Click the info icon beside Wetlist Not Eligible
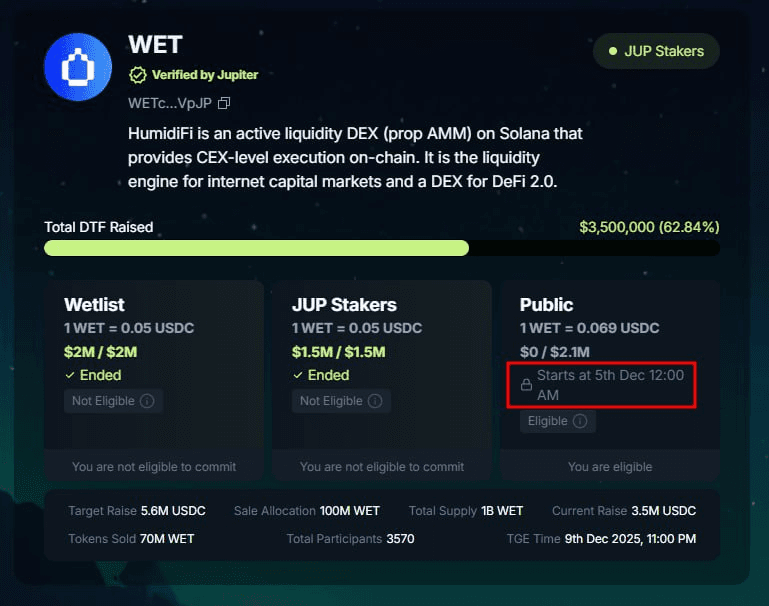The image size is (769, 606). click(147, 401)
